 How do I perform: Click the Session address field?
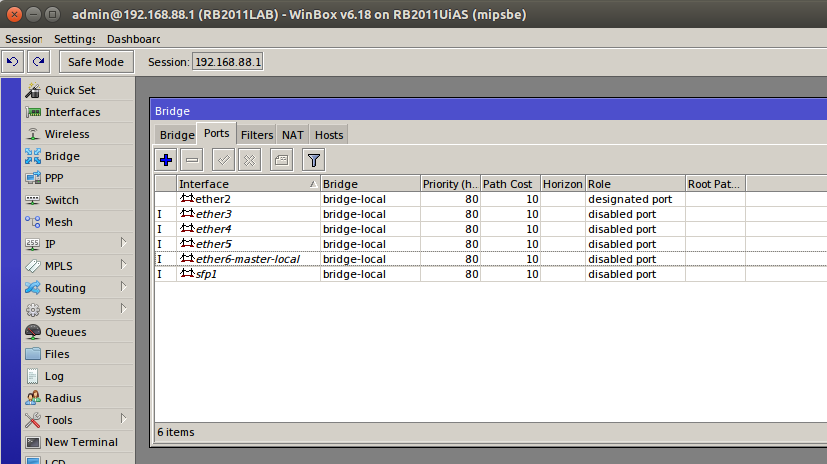coord(227,62)
